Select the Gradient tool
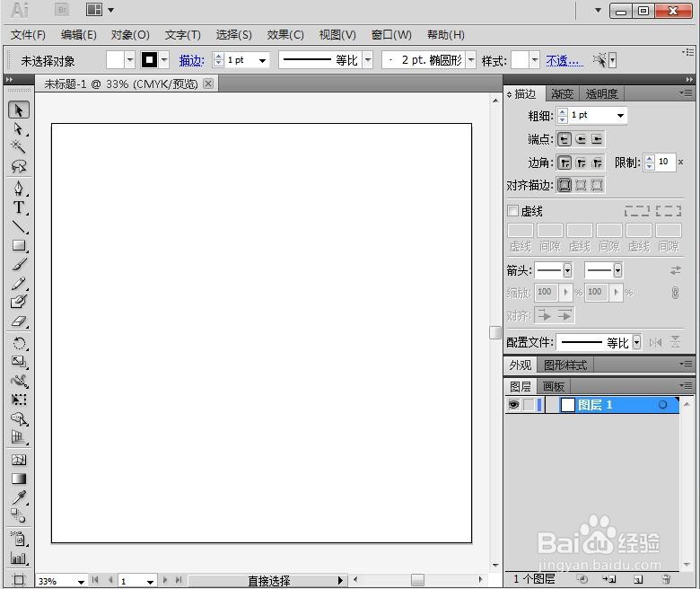This screenshot has width=700, height=589. [x=18, y=479]
